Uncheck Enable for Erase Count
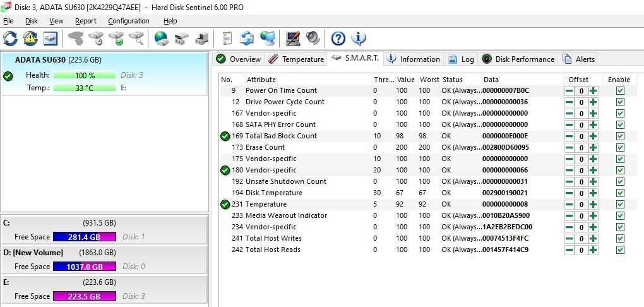Image resolution: width=644 pixels, height=307 pixels. (620, 148)
